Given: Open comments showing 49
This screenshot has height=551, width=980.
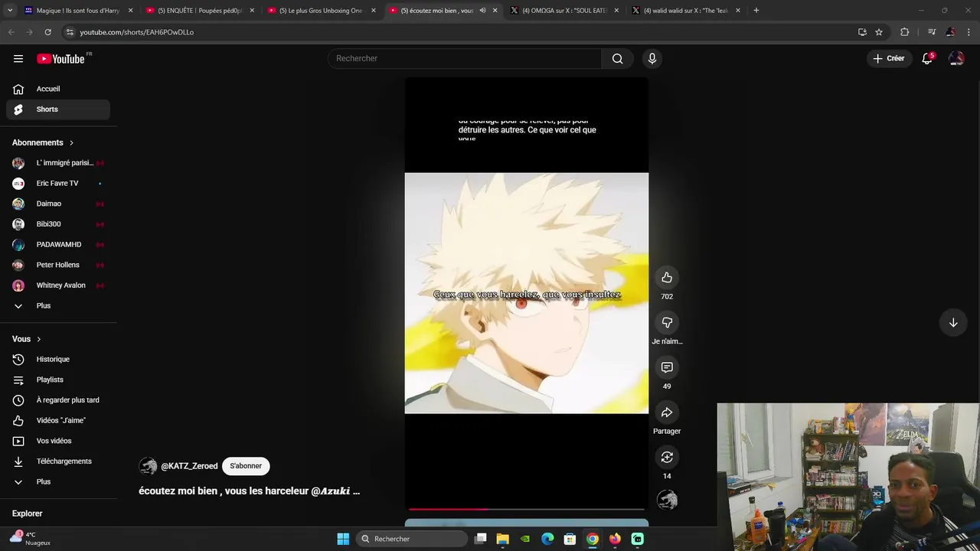Looking at the screenshot, I should click(x=667, y=367).
